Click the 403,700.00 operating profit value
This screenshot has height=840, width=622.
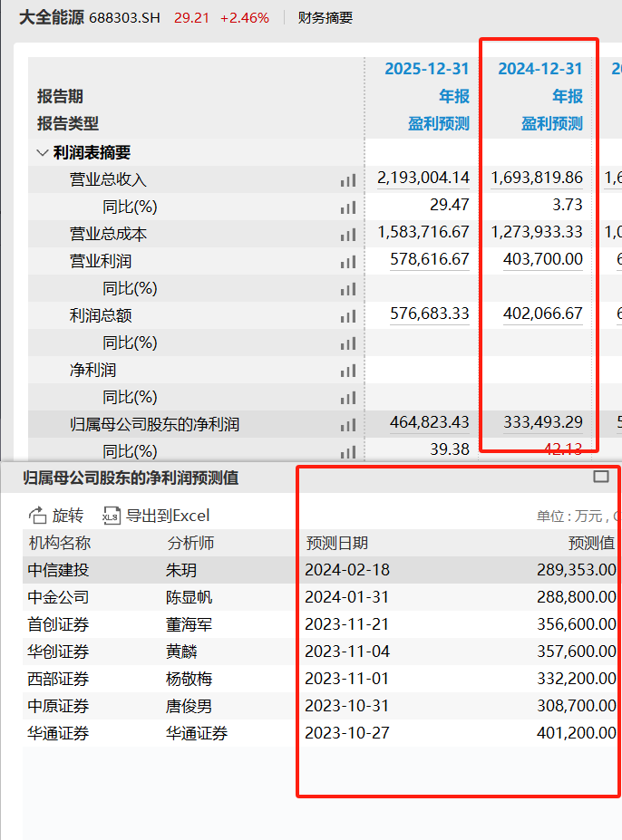point(542,259)
